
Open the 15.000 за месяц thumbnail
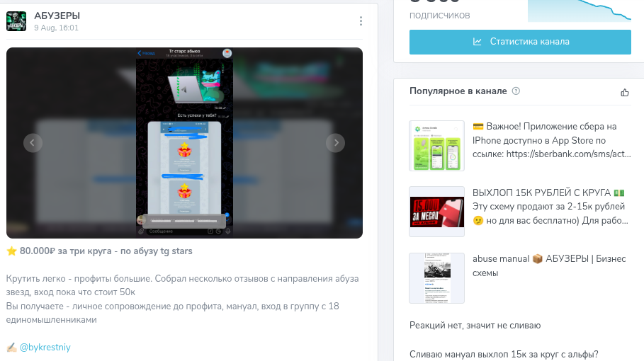click(x=436, y=212)
